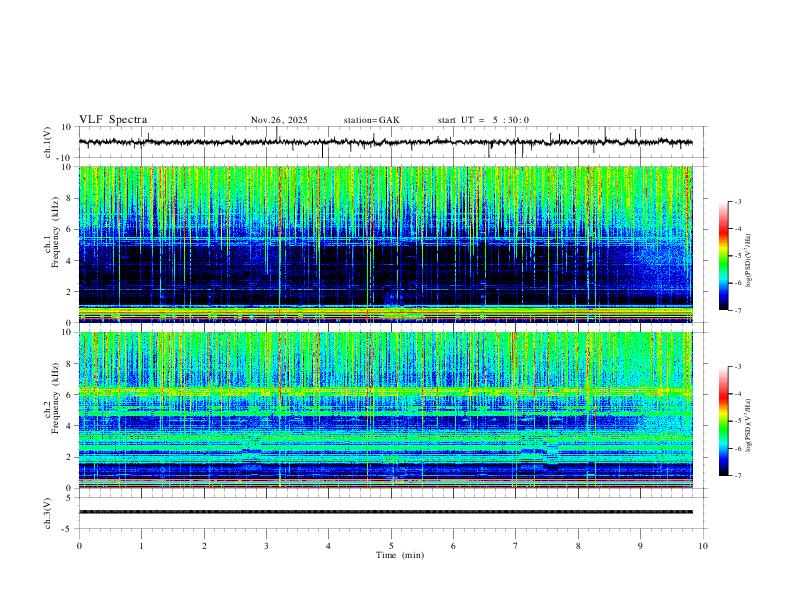The image size is (792, 612).
Task: Click the 'ch.3(V)' axis label
Action: click(x=48, y=513)
